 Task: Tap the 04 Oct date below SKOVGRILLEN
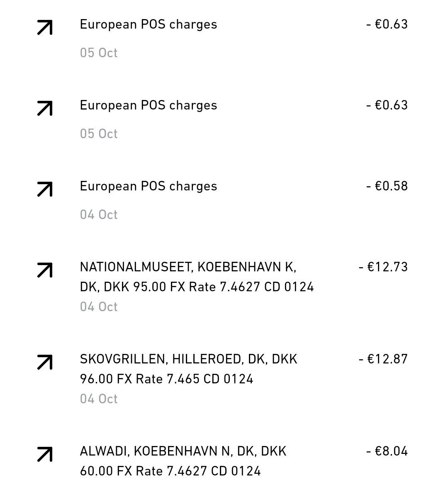coord(99,399)
